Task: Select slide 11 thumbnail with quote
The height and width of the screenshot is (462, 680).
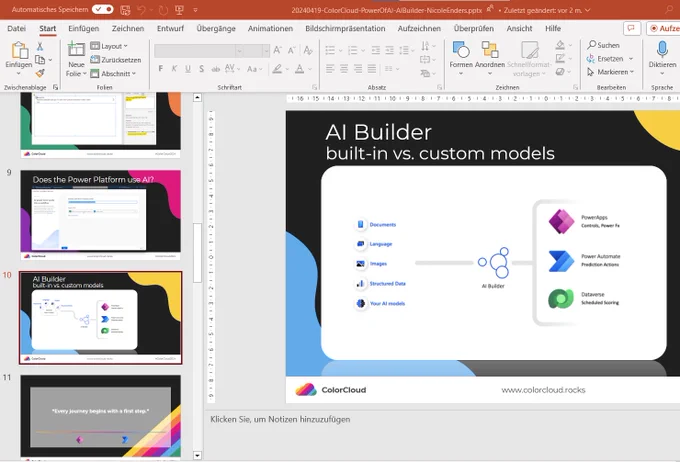Action: click(101, 416)
